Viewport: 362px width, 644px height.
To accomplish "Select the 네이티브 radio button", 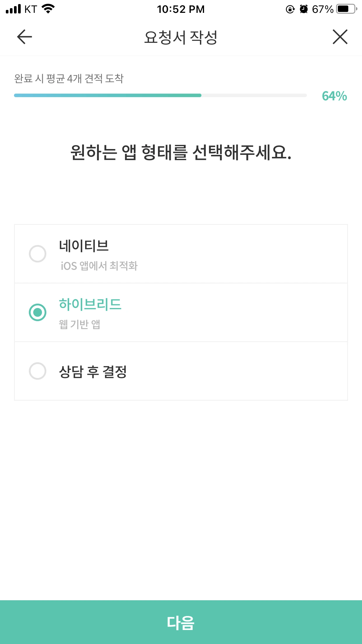I will pyautogui.click(x=38, y=254).
